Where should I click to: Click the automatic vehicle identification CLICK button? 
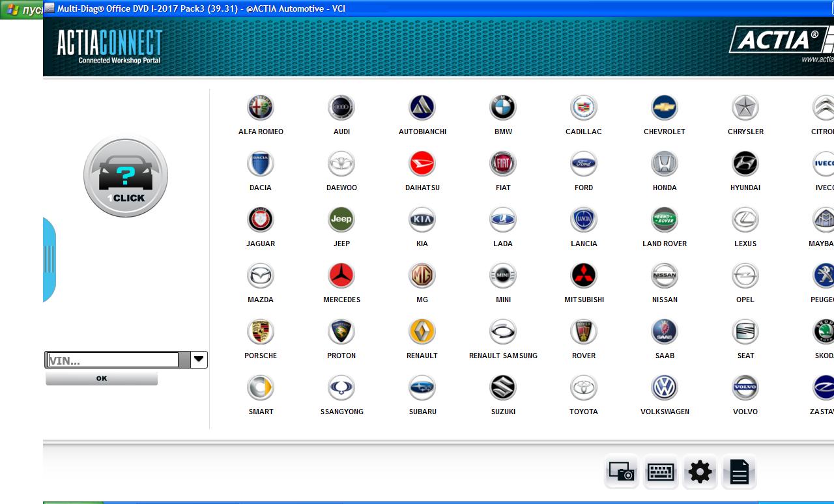click(x=126, y=176)
